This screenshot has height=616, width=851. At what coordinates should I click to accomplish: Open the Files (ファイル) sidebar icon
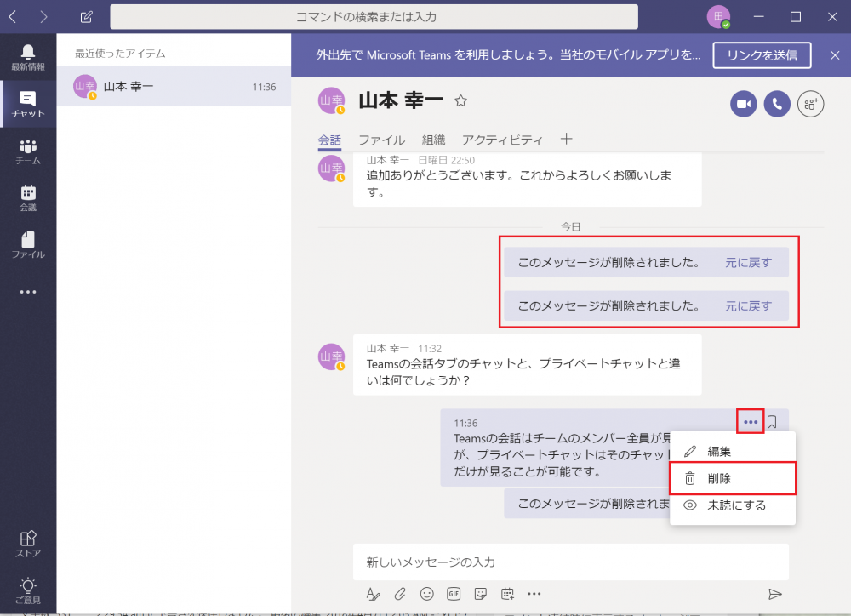tap(28, 245)
